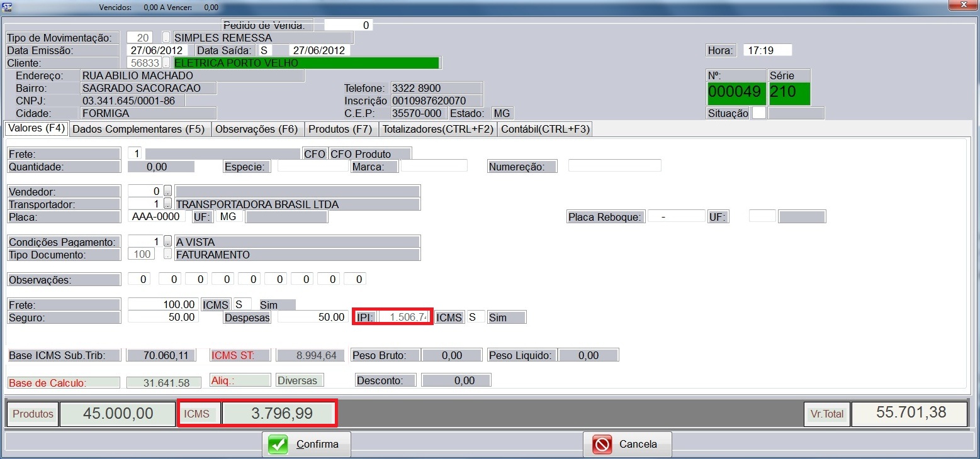This screenshot has width=980, height=459.
Task: Click the IPI value input field
Action: tap(404, 318)
